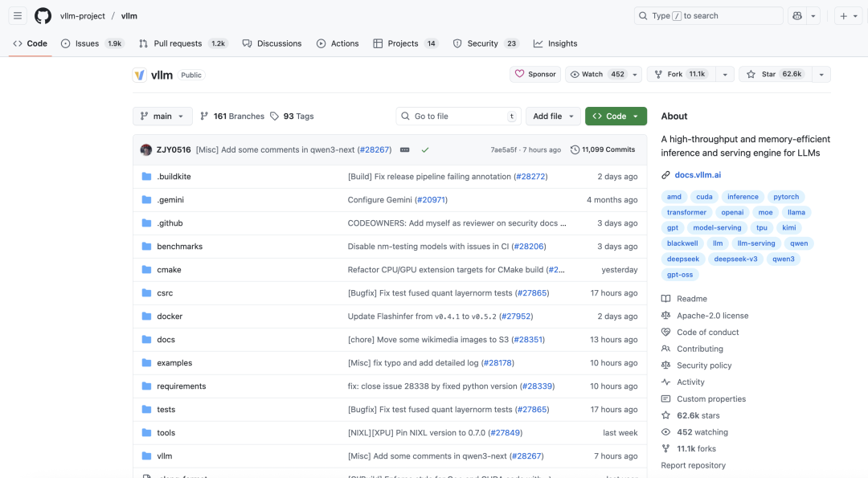Select the pytorch topic tag
868x478 pixels.
click(x=786, y=196)
